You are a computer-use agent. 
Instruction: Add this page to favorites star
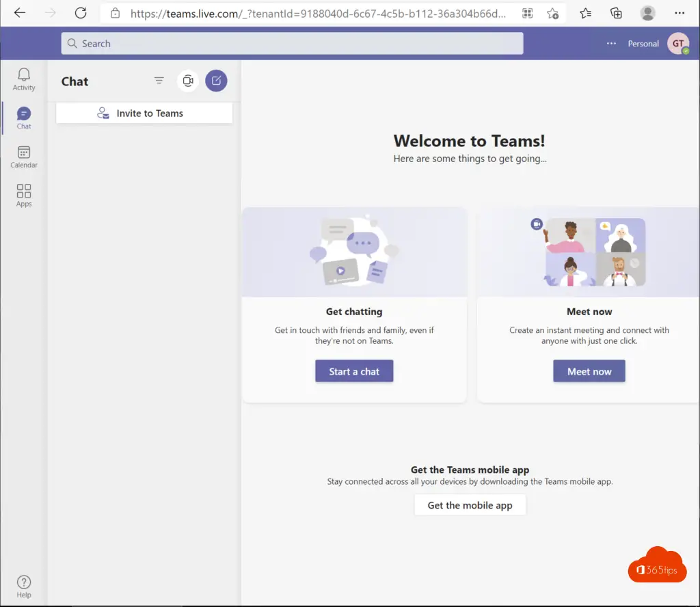click(552, 13)
